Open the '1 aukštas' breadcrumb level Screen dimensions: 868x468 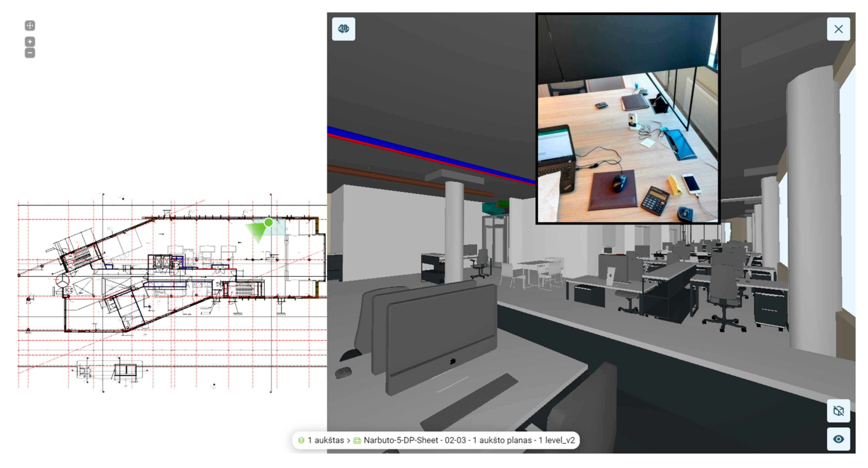tap(326, 440)
